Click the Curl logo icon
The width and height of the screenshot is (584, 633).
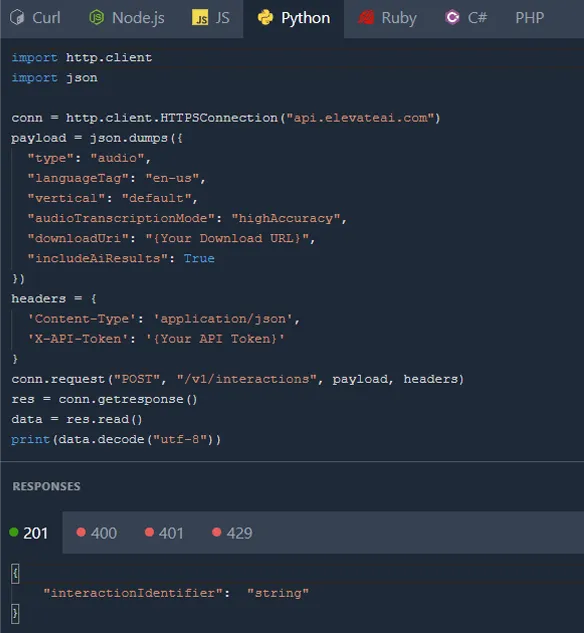coord(17,17)
